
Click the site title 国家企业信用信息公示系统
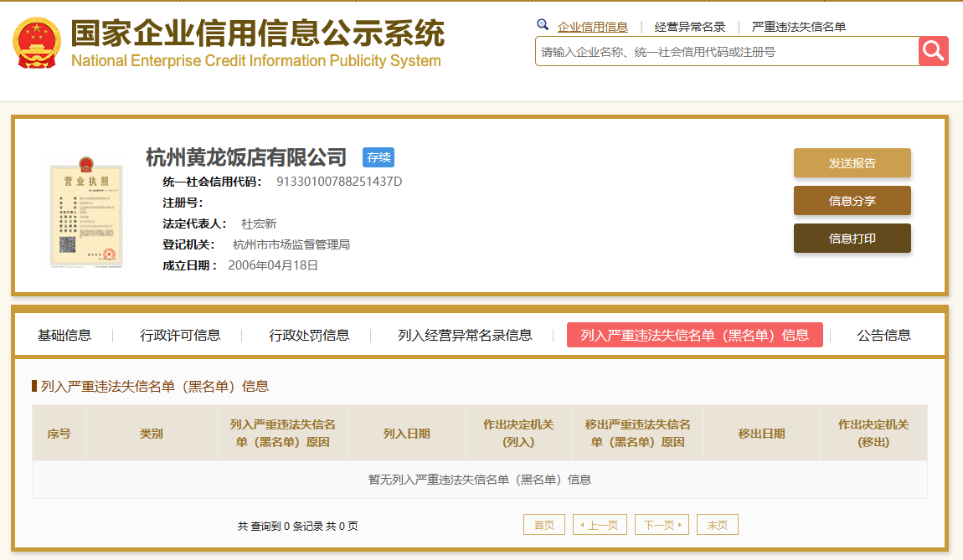[257, 33]
